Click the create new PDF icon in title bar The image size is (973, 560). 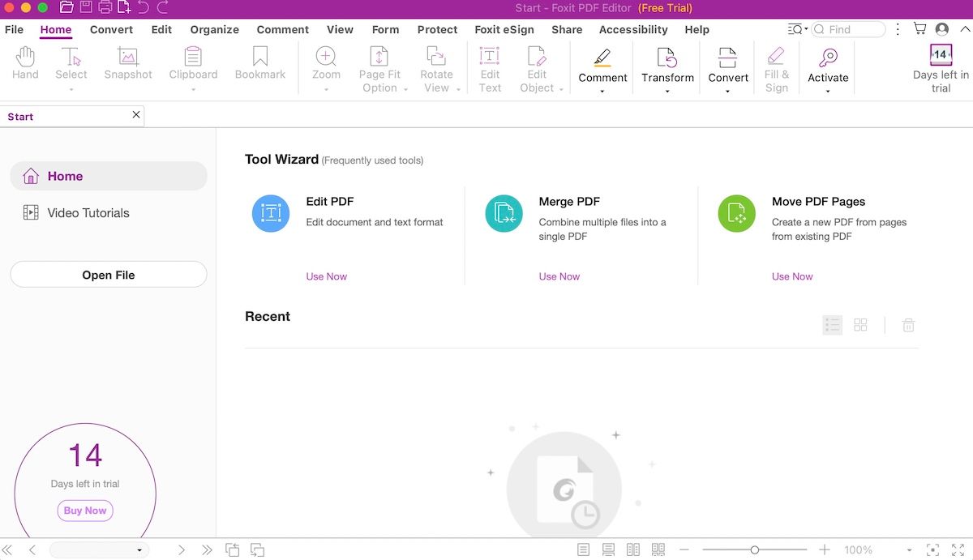coord(124,8)
